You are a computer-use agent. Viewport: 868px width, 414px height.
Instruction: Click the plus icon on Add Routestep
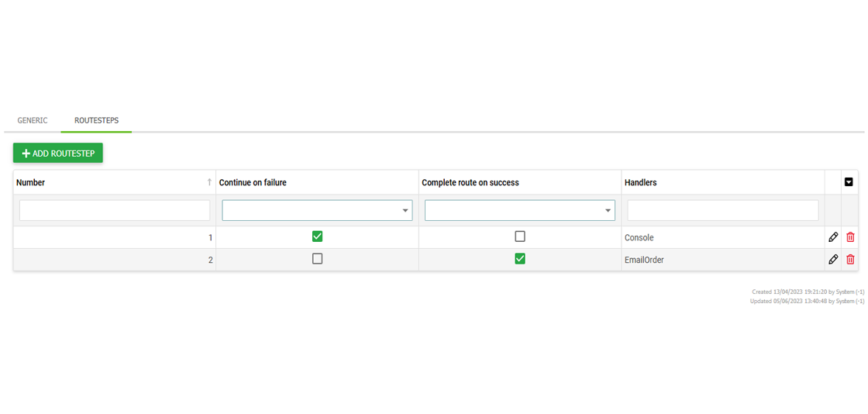(x=26, y=154)
